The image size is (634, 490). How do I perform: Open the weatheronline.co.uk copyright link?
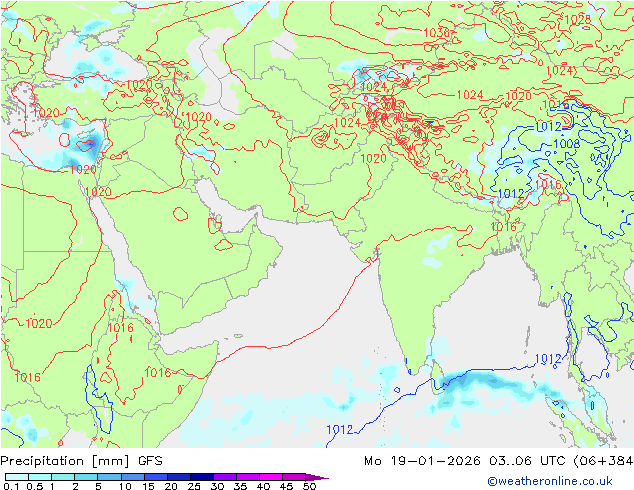point(550,481)
